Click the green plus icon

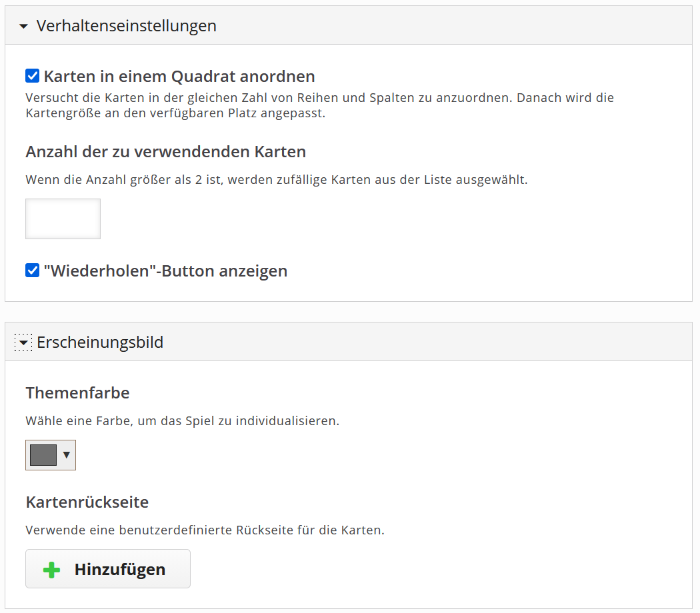pyautogui.click(x=51, y=570)
